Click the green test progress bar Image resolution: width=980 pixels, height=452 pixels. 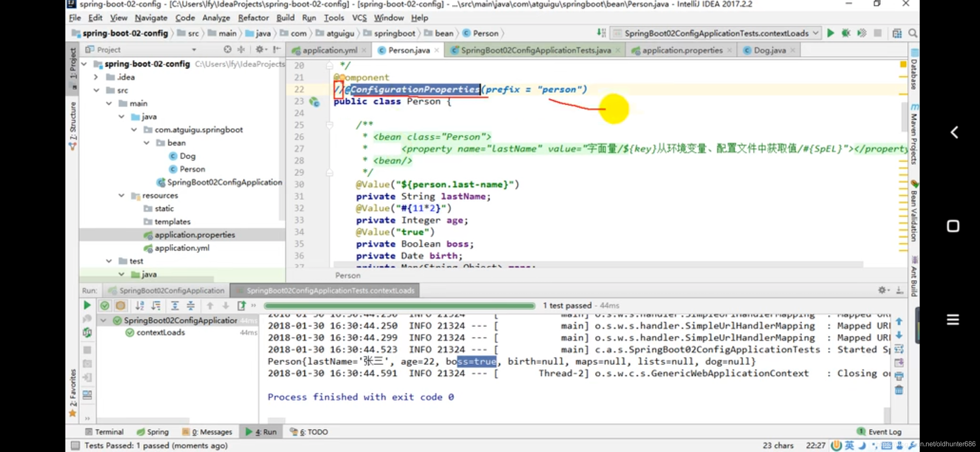pos(400,306)
